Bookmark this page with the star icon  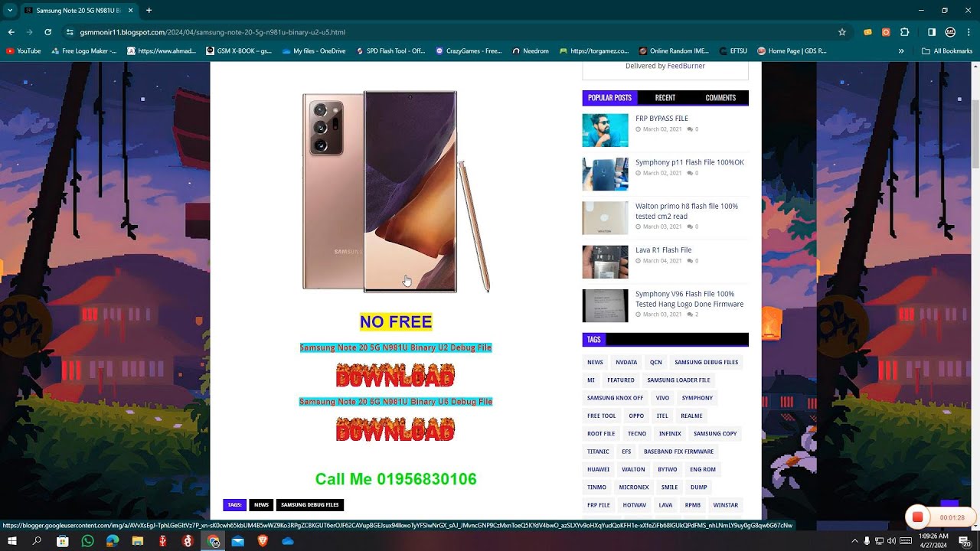(842, 32)
